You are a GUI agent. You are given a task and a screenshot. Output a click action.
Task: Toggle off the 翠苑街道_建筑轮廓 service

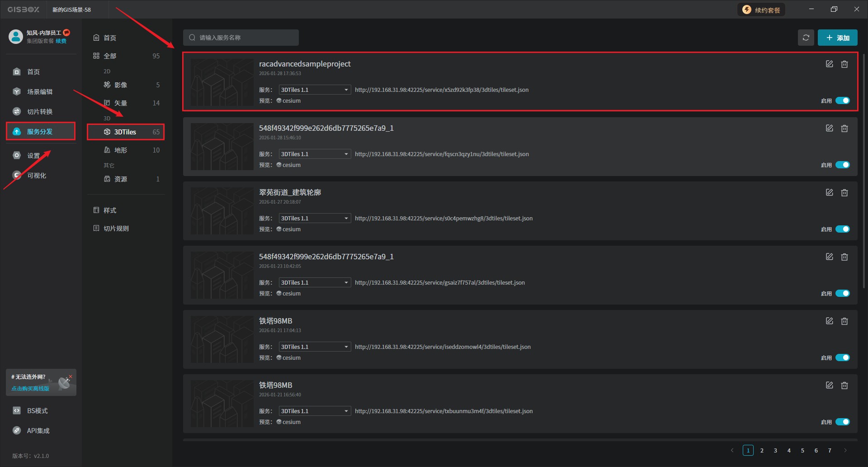pyautogui.click(x=842, y=229)
